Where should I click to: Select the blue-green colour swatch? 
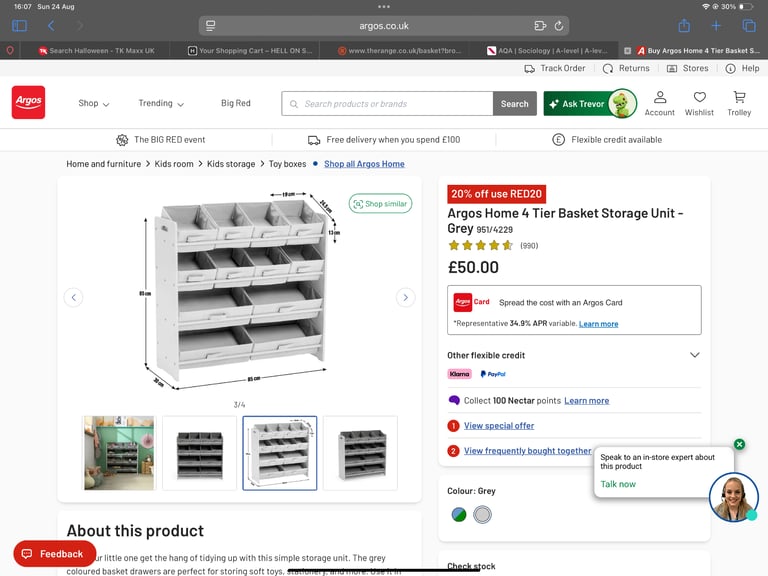coord(458,514)
